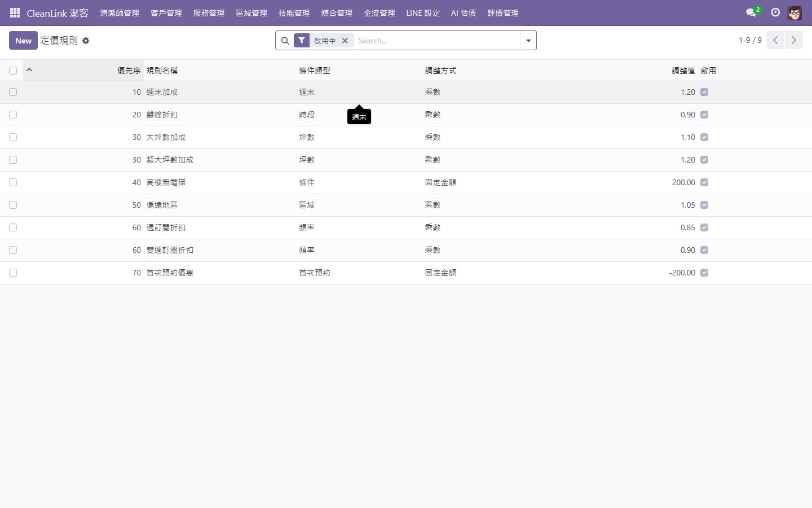Screen dimensions: 812x508
Task: Toggle 啟用 checkbox for 首次預約優惠
Action: click(704, 273)
